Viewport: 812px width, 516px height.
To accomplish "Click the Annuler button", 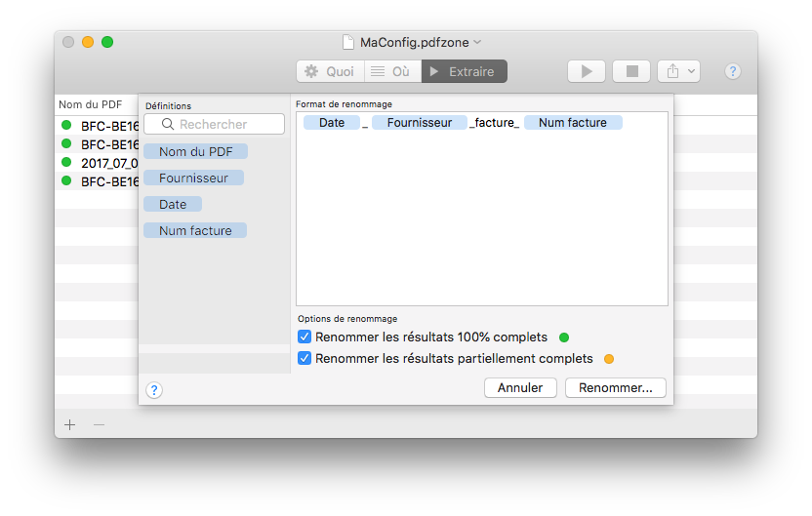I will [520, 387].
